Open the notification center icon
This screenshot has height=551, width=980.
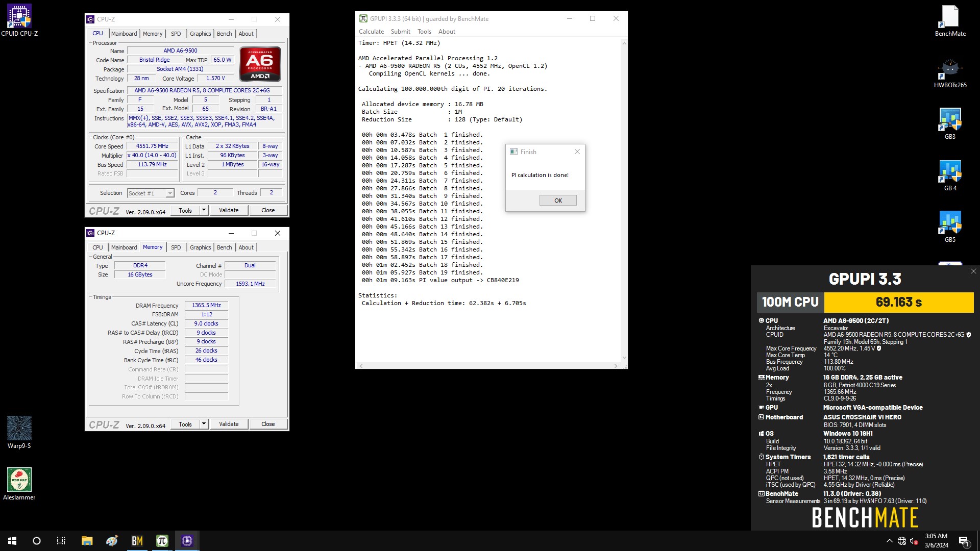(964, 541)
